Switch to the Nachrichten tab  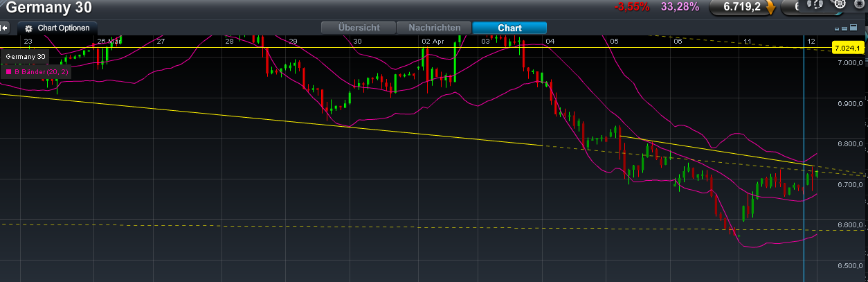pos(434,28)
